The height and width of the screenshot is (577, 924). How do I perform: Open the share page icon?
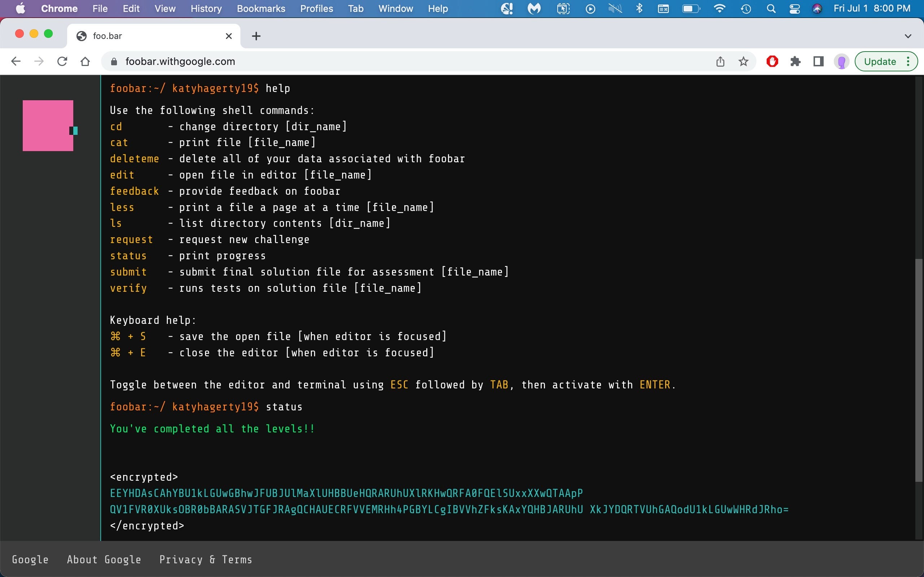(720, 61)
